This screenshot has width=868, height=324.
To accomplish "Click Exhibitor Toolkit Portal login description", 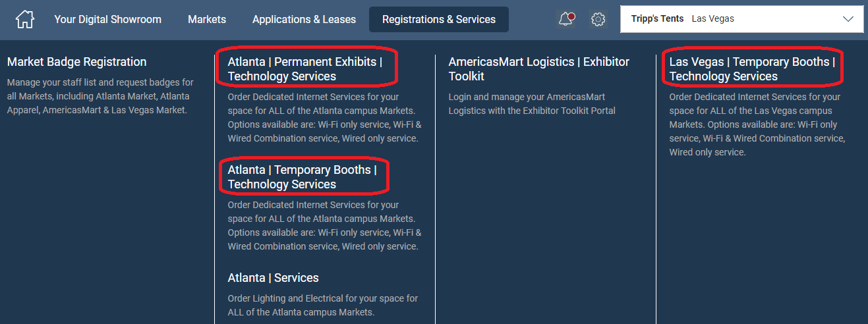I will coord(532,103).
